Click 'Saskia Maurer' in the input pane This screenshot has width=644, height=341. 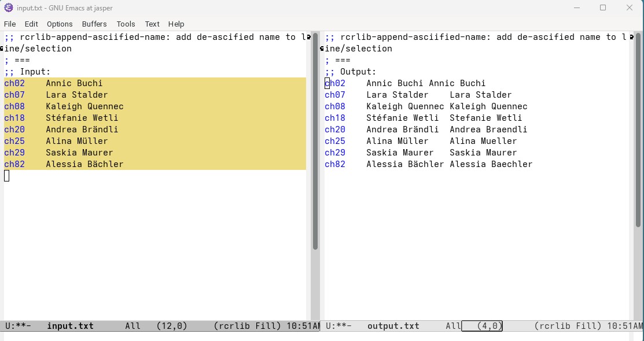pyautogui.click(x=79, y=152)
